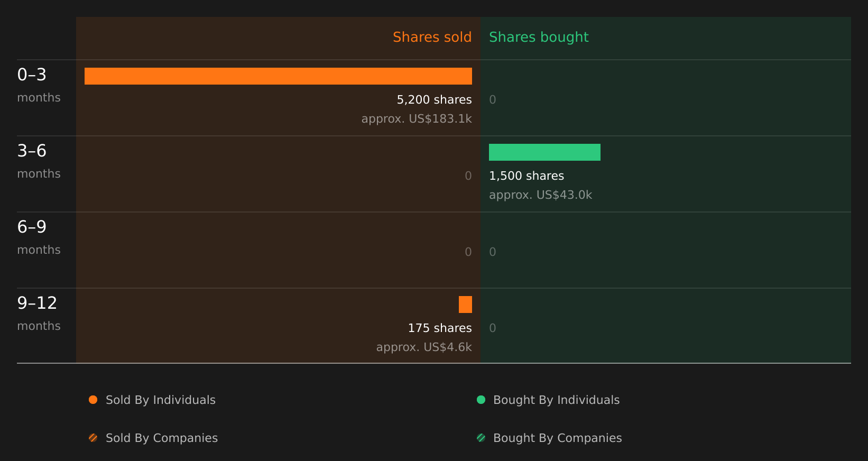Click the 3–6 months row label
Viewport: 868px width, 461px height.
click(39, 161)
